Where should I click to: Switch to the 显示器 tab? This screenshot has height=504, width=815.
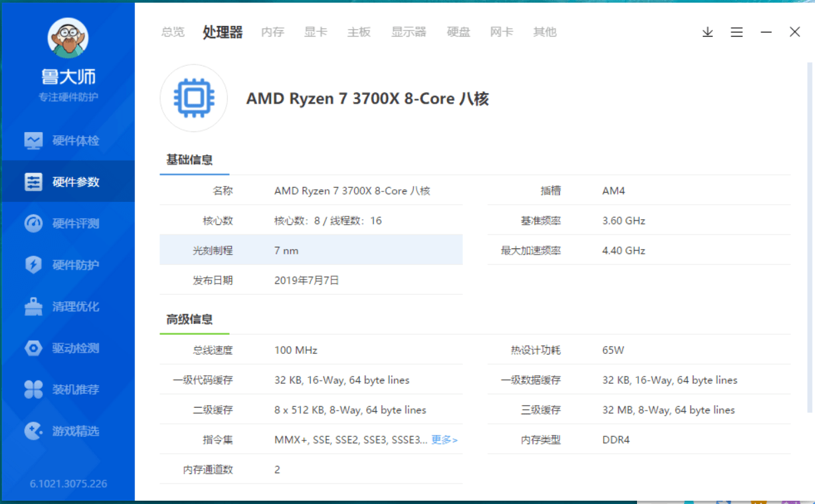click(408, 32)
